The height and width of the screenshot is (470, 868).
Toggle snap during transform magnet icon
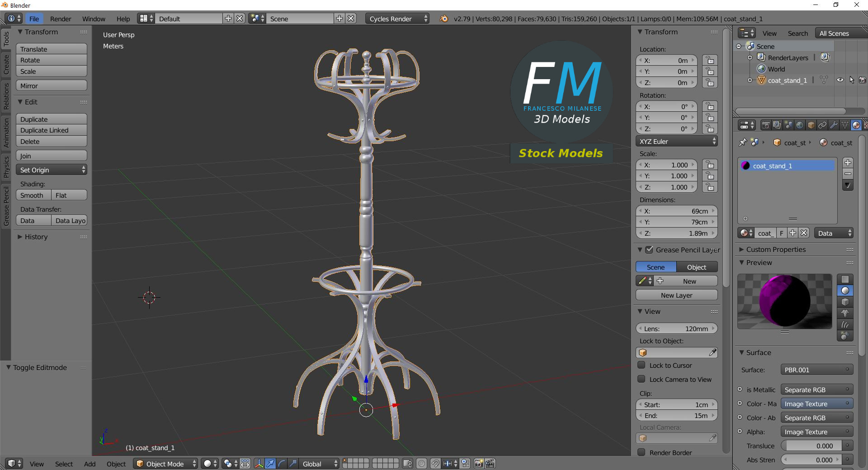pos(435,464)
